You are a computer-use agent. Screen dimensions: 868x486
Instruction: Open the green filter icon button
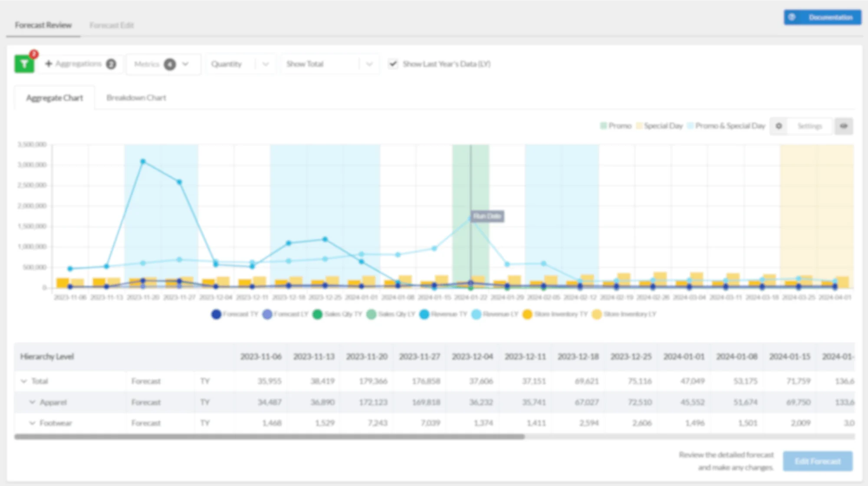pyautogui.click(x=24, y=64)
